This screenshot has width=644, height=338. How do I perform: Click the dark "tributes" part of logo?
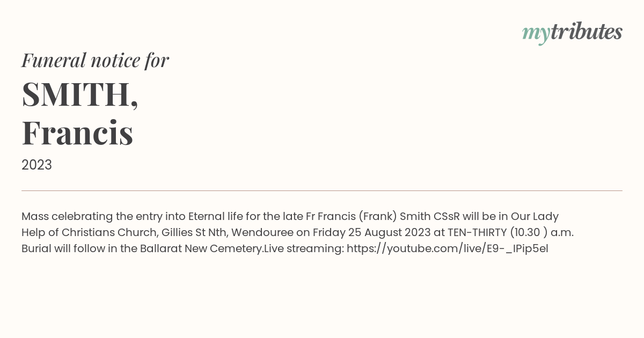(586, 32)
